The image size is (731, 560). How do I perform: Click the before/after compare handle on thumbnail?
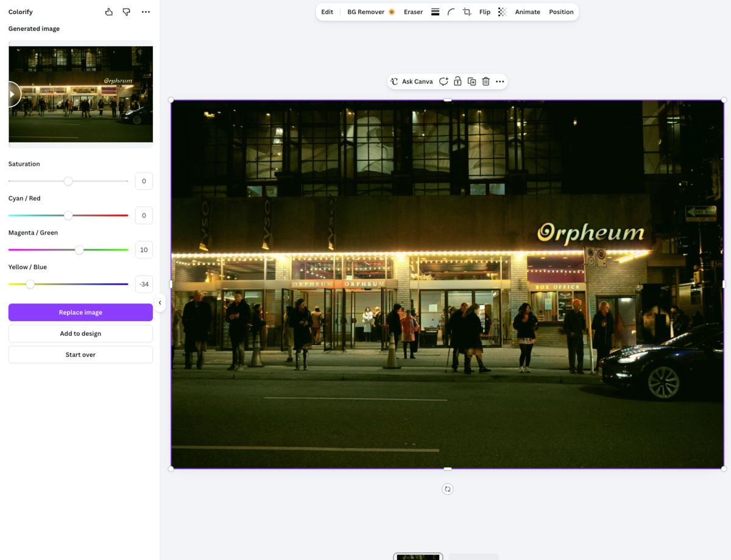12,94
